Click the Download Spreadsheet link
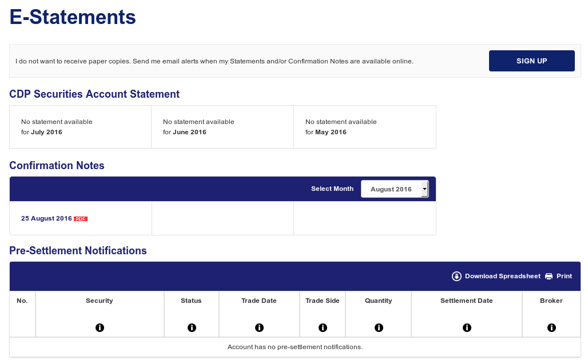Image resolution: width=588 pixels, height=364 pixels. coord(502,276)
